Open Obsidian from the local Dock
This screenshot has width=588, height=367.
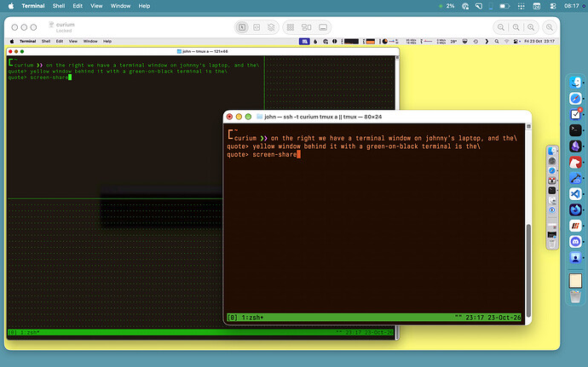click(575, 146)
